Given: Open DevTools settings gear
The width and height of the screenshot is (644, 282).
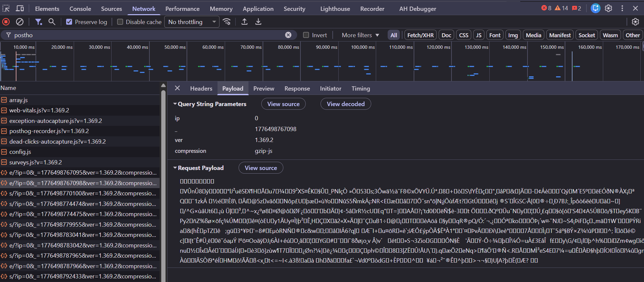Looking at the screenshot, I should [608, 8].
